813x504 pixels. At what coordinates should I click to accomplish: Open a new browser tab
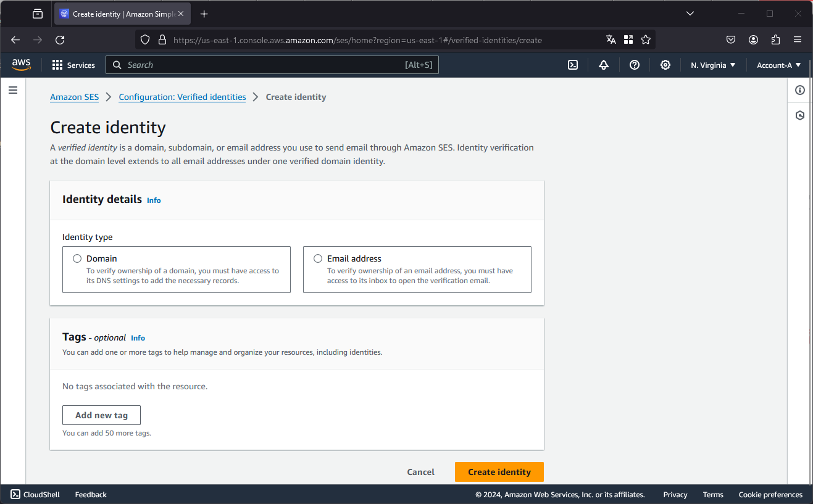pyautogui.click(x=204, y=14)
